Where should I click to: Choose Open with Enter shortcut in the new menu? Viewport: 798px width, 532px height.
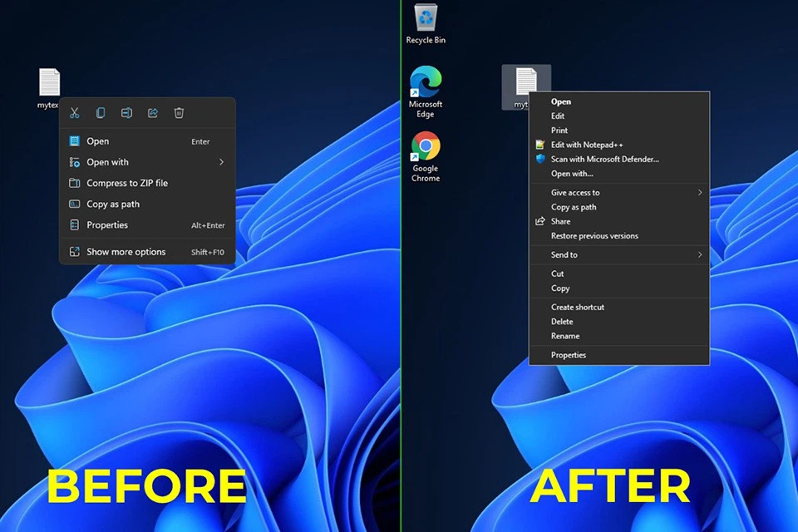[x=148, y=141]
